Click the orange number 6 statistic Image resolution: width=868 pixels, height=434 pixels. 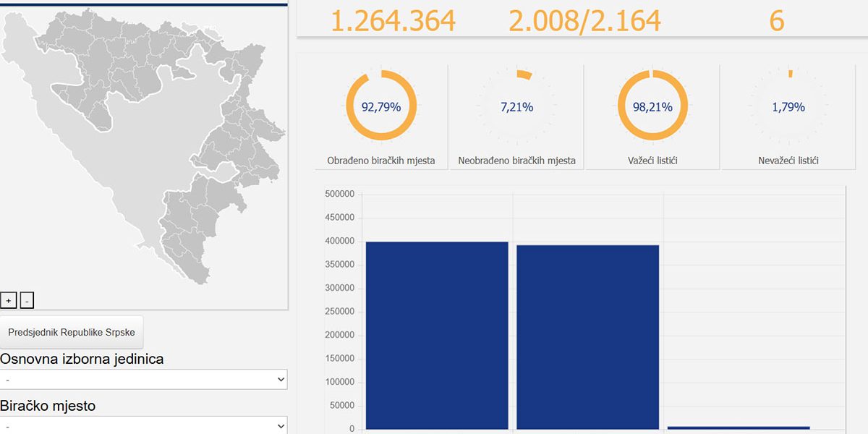(x=776, y=21)
